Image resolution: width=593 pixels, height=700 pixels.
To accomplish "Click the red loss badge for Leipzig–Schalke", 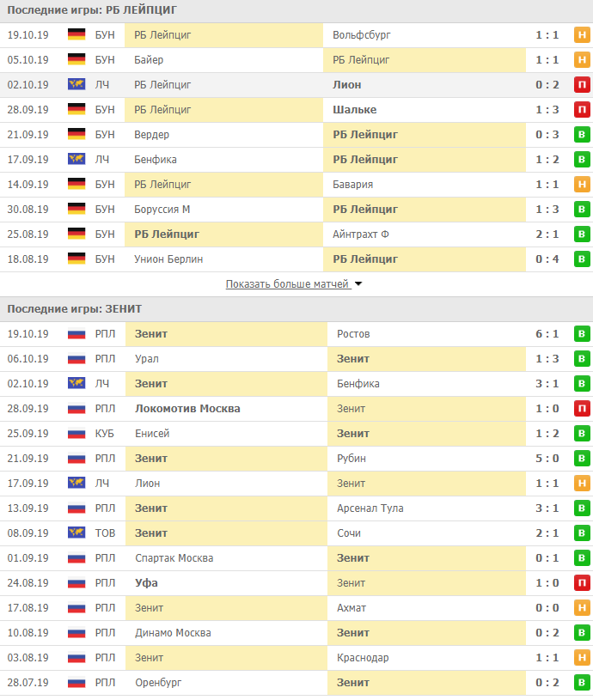I will click(582, 110).
